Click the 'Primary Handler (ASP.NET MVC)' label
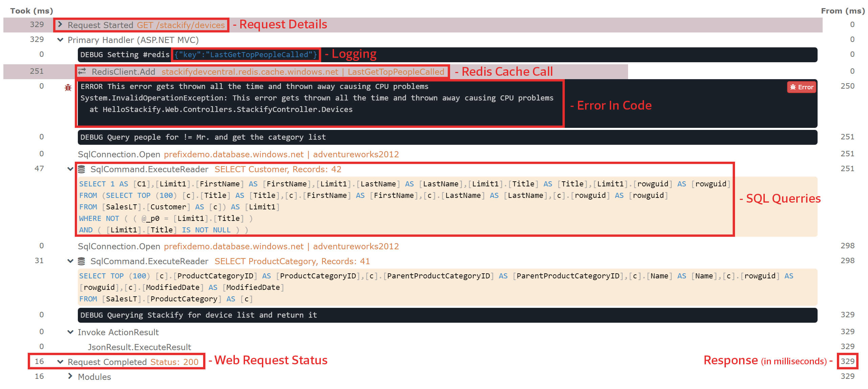 pos(133,40)
